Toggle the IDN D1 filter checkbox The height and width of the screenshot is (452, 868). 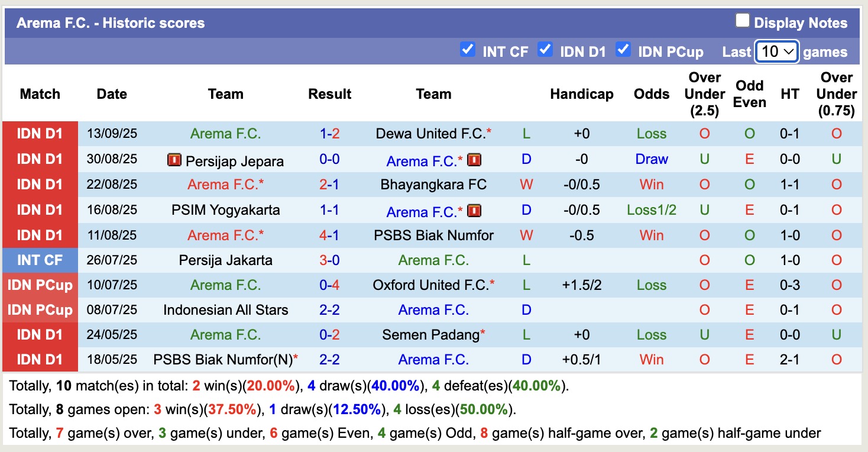point(545,50)
